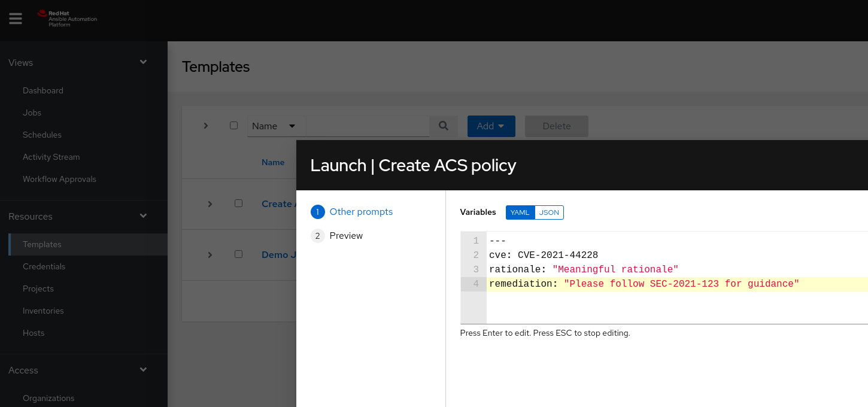The image size is (868, 407).
Task: Click the cve variable line in editor
Action: tap(544, 255)
